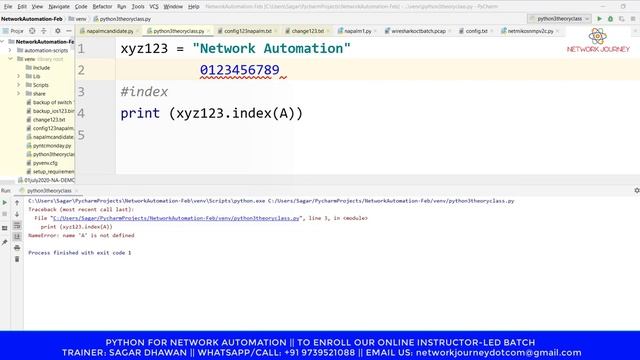
Task: Open the Navigate menu
Action: pyautogui.click(x=59, y=7)
